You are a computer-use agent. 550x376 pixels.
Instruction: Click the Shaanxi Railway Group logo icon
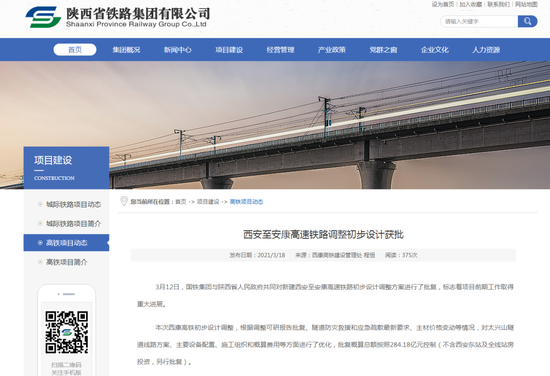tap(43, 17)
